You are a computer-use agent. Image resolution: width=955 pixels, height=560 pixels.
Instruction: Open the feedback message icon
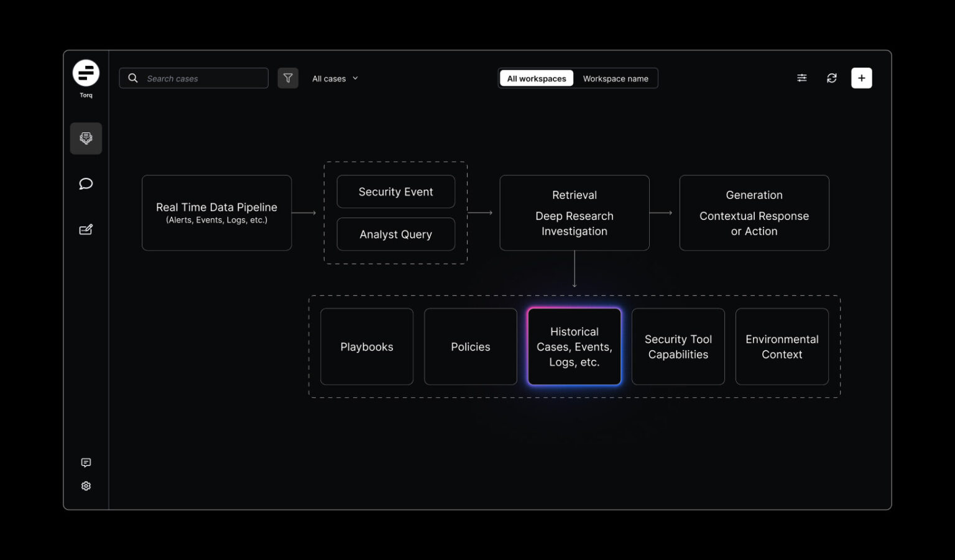click(86, 462)
